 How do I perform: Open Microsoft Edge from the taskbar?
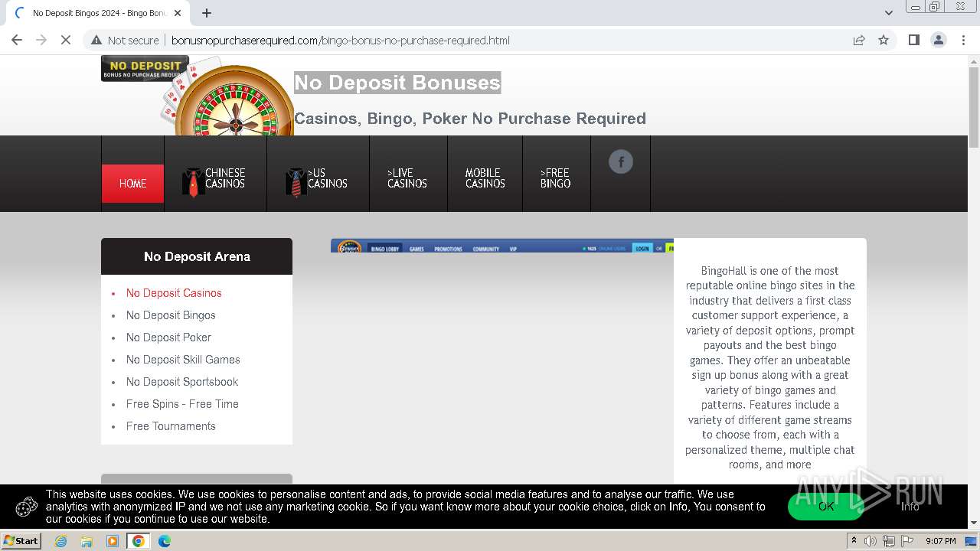pyautogui.click(x=165, y=541)
